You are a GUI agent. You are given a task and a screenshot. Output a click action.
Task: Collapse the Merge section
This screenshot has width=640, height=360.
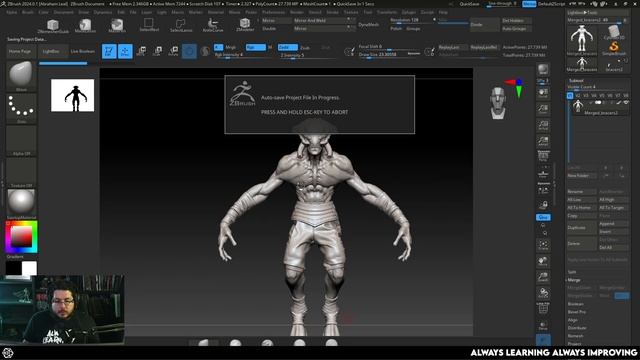click(574, 280)
